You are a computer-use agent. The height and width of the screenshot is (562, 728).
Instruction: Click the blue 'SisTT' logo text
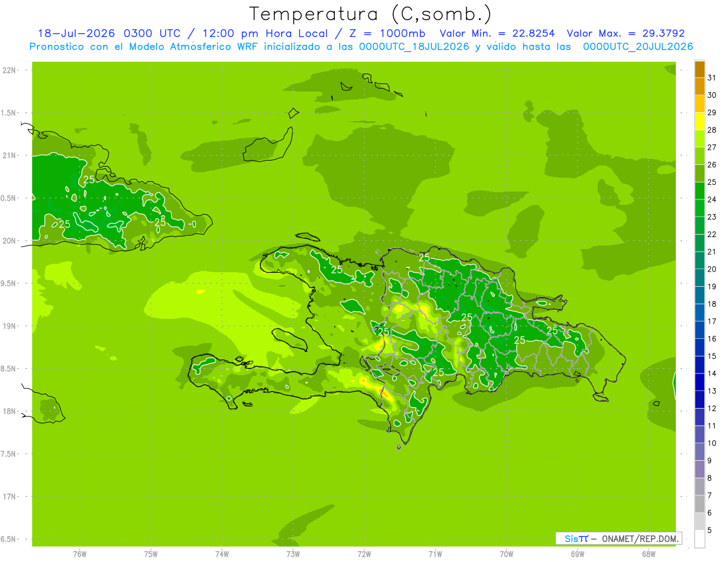tap(576, 538)
